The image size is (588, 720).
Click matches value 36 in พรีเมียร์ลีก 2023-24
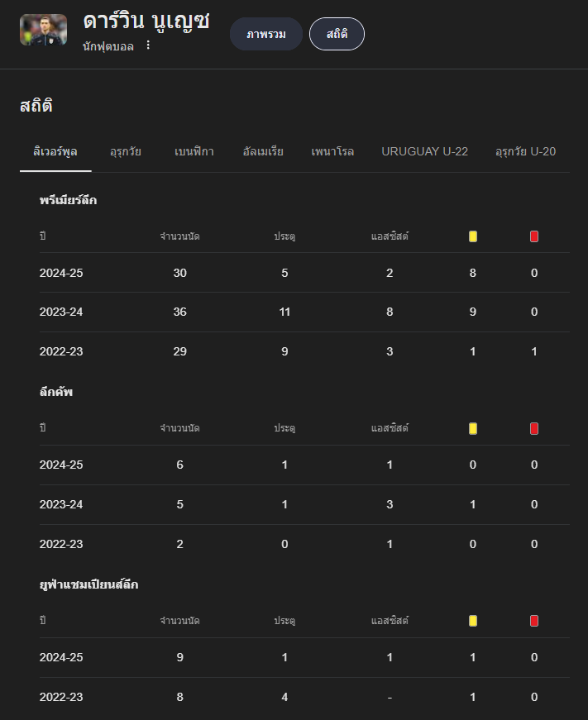coord(179,312)
